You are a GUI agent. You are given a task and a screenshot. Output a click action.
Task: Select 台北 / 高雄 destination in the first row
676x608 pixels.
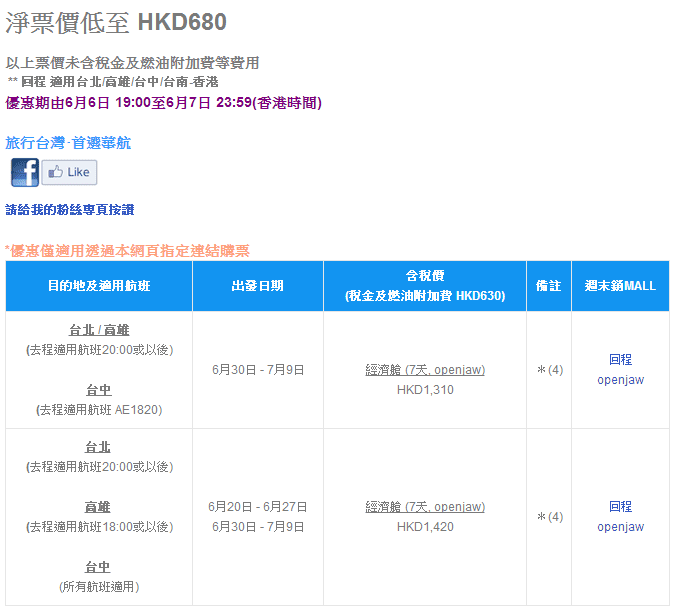tap(98, 330)
